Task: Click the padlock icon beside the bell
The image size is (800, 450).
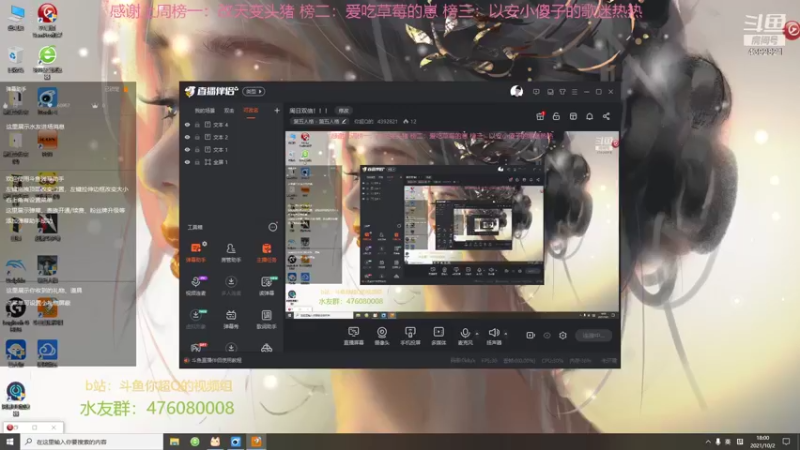Action: pyautogui.click(x=556, y=116)
